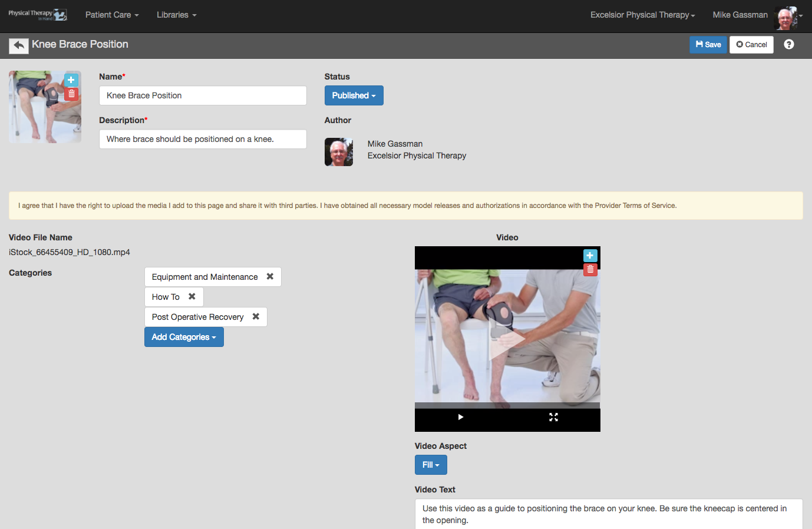Delete the thumbnail image with trash icon
This screenshot has height=529, width=812.
coord(71,94)
